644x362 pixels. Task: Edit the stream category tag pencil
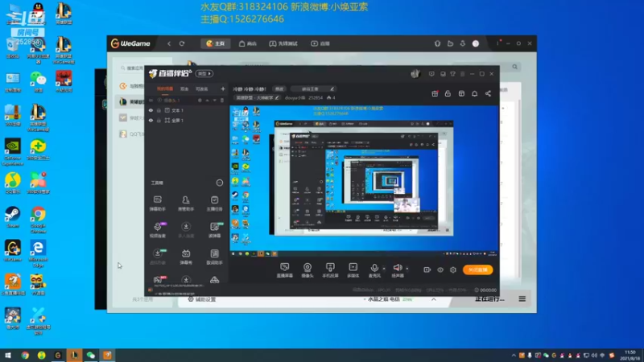pos(277,97)
